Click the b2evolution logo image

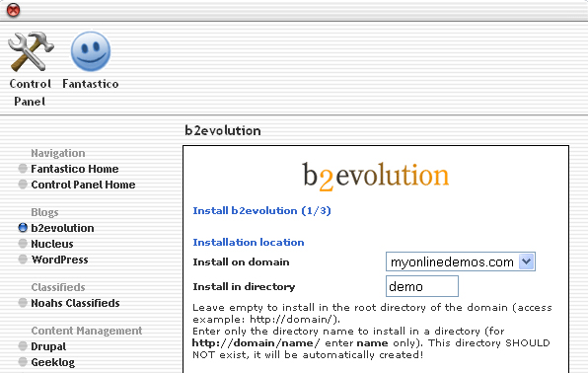(x=376, y=176)
